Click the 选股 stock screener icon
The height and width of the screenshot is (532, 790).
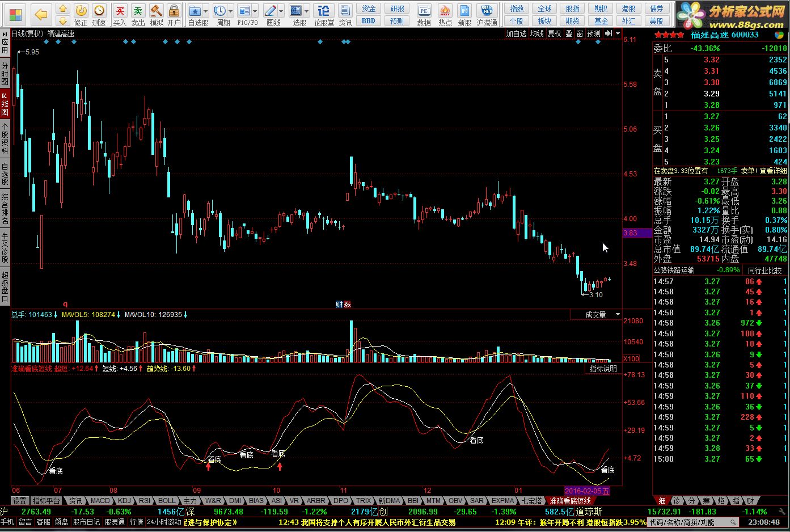tap(296, 11)
